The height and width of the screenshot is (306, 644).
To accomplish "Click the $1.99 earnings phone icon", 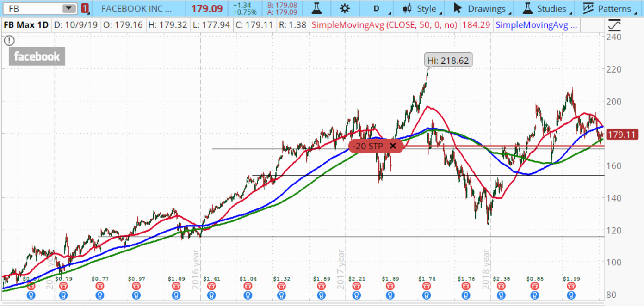I will pos(571,286).
